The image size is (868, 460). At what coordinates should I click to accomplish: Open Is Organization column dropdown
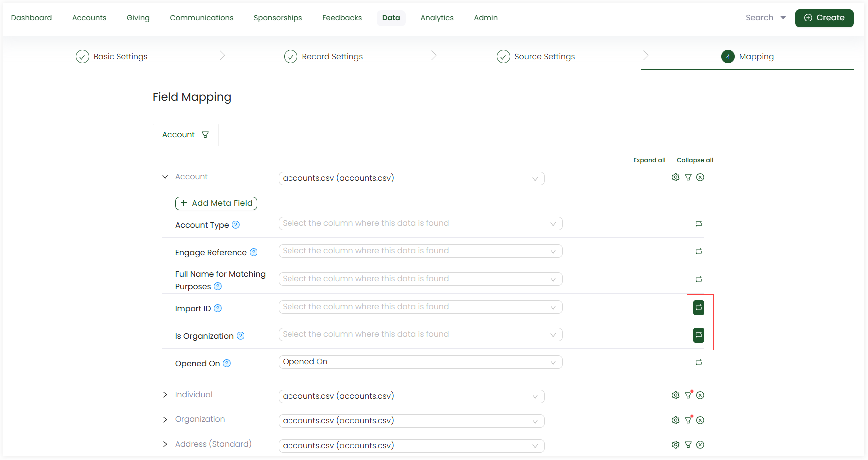tap(420, 334)
